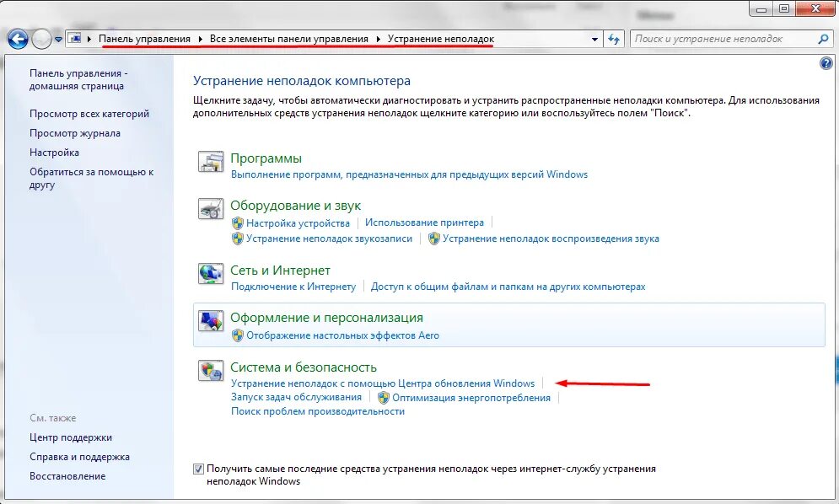The height and width of the screenshot is (504, 839).
Task: Open help with the blue question mark
Action: pyautogui.click(x=826, y=63)
